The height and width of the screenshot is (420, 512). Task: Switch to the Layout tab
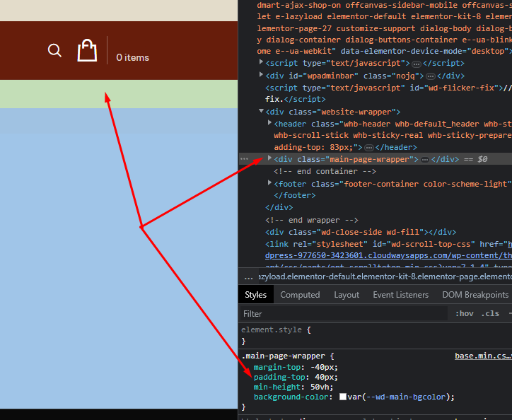347,295
